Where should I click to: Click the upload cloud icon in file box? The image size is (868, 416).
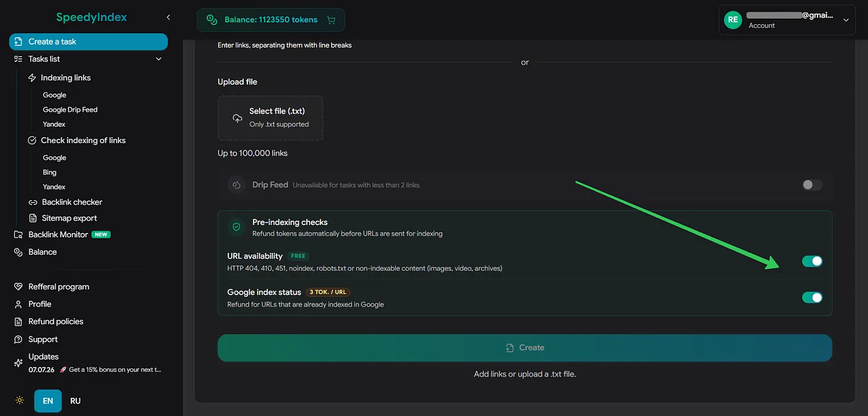[237, 118]
